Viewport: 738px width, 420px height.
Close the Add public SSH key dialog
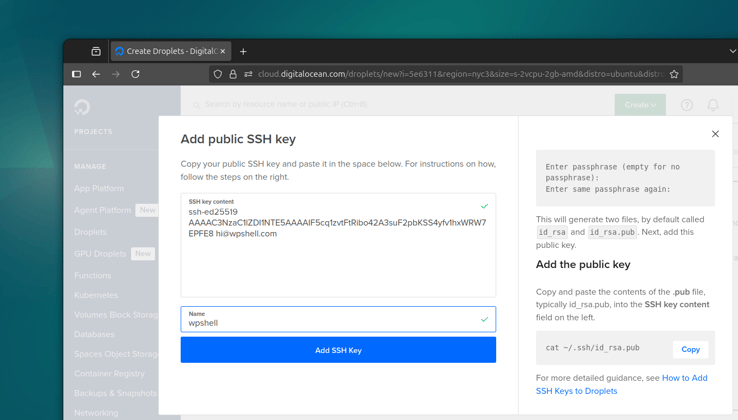pyautogui.click(x=715, y=134)
